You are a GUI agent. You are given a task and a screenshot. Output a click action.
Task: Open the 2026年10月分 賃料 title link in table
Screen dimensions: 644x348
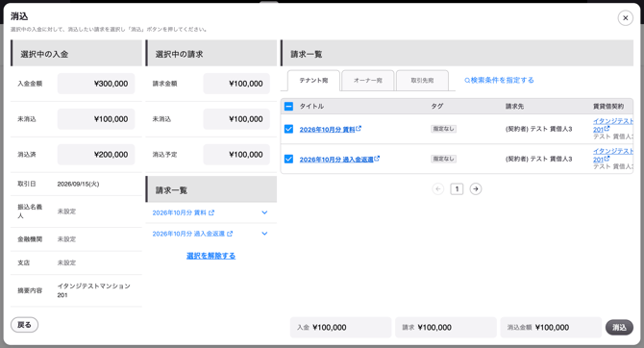point(327,130)
